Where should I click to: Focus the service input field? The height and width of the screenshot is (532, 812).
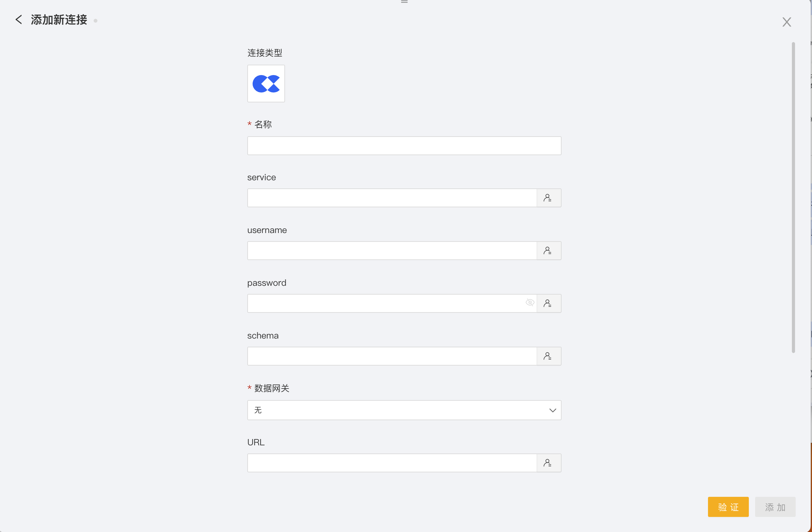tap(392, 198)
